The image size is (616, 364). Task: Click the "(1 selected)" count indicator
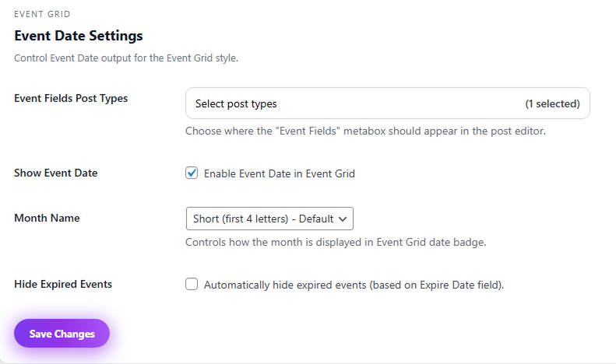tap(552, 103)
